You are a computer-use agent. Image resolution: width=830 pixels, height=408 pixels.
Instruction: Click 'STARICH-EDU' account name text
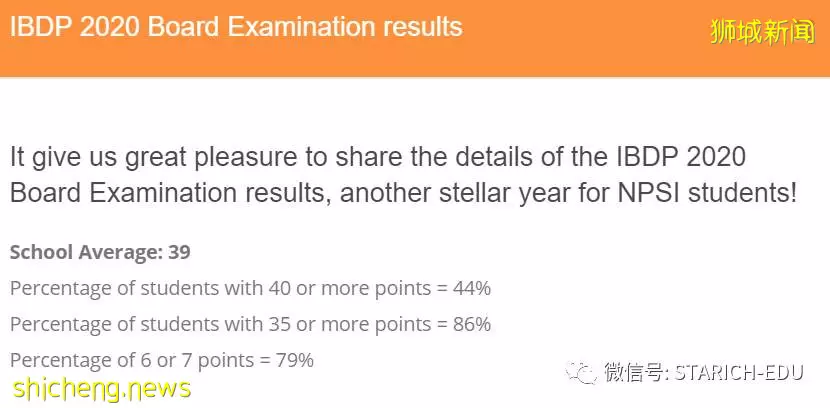pos(739,373)
